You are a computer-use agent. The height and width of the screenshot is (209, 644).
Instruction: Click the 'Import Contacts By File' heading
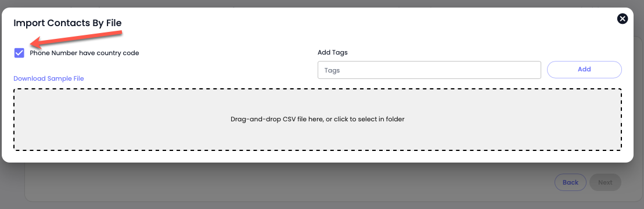point(68,23)
